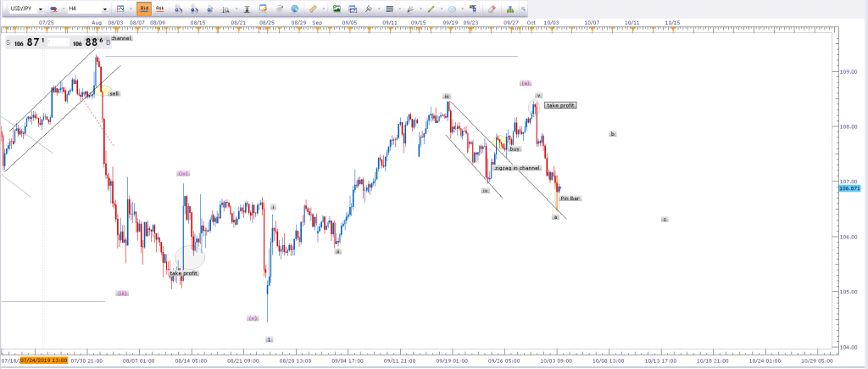Click the save chart image icon
868x369 pixels.
[x=337, y=8]
